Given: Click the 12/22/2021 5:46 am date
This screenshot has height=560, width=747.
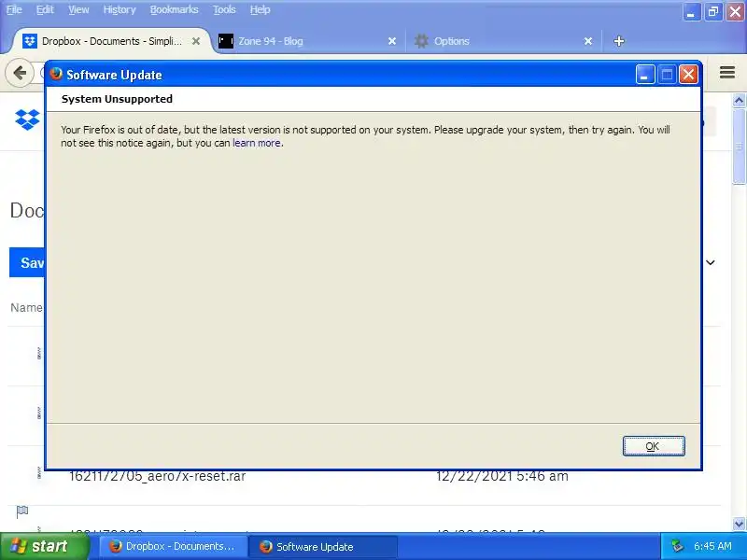Looking at the screenshot, I should tap(502, 476).
